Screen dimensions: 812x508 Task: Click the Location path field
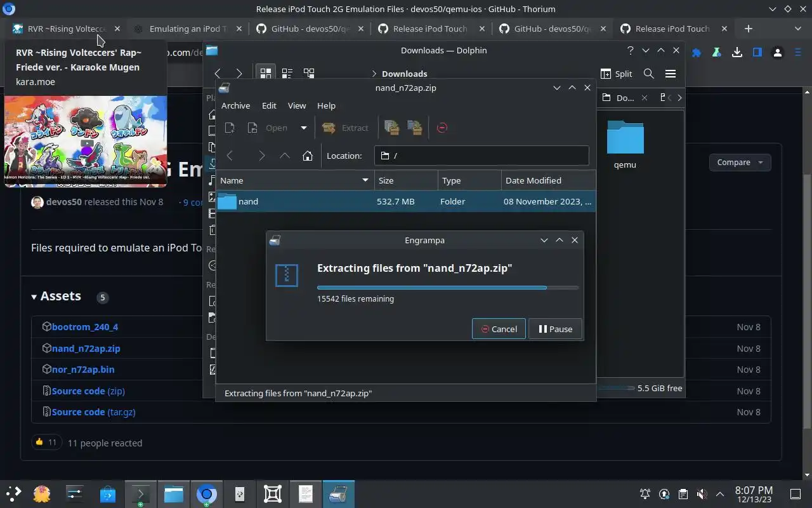click(x=481, y=156)
